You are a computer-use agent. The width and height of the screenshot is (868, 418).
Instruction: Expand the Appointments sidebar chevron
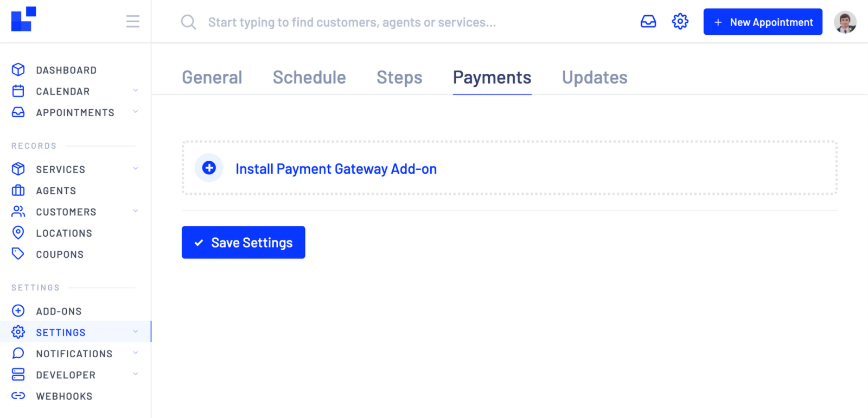(x=135, y=112)
